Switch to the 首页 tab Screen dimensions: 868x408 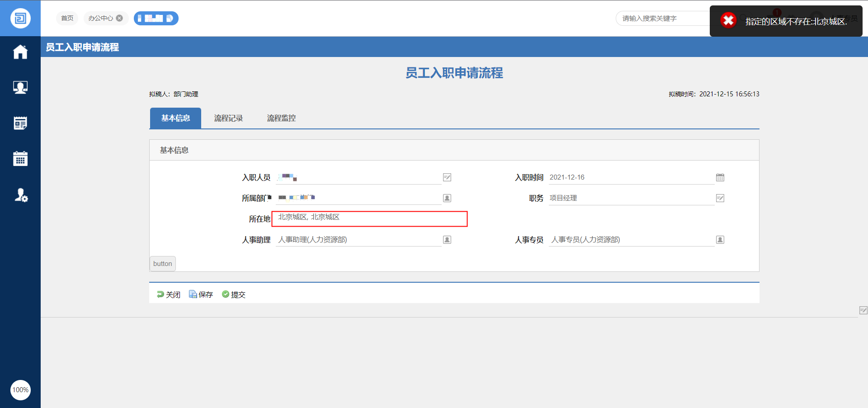click(67, 18)
